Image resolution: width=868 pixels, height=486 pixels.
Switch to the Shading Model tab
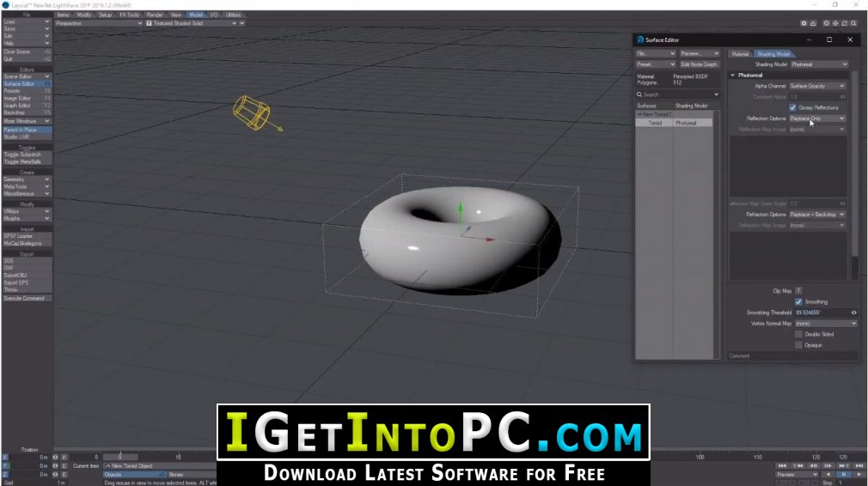pyautogui.click(x=773, y=53)
